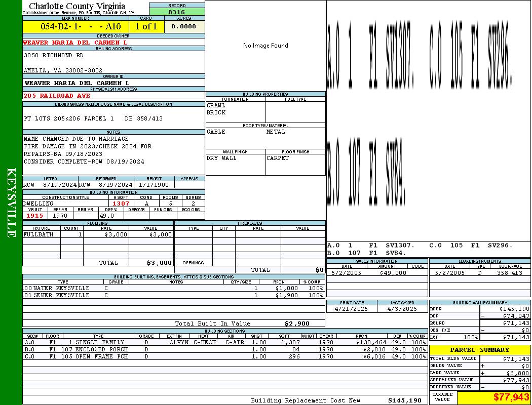Select the WATER KEYSVILLE built-in row
The image size is (532, 405).
(x=174, y=289)
